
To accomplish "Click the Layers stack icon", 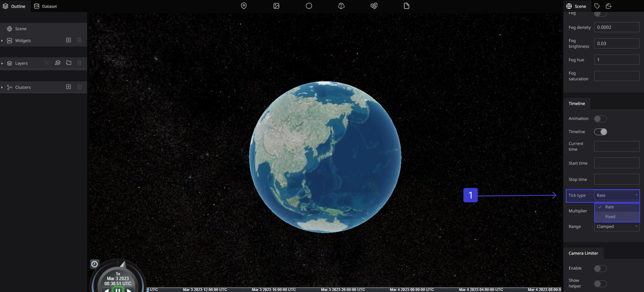I will [10, 63].
